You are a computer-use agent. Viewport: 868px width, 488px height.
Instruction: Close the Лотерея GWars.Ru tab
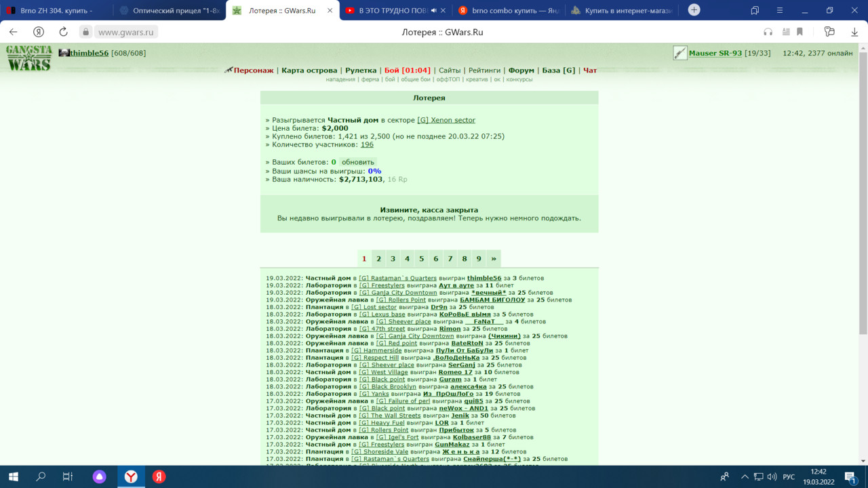coord(329,10)
